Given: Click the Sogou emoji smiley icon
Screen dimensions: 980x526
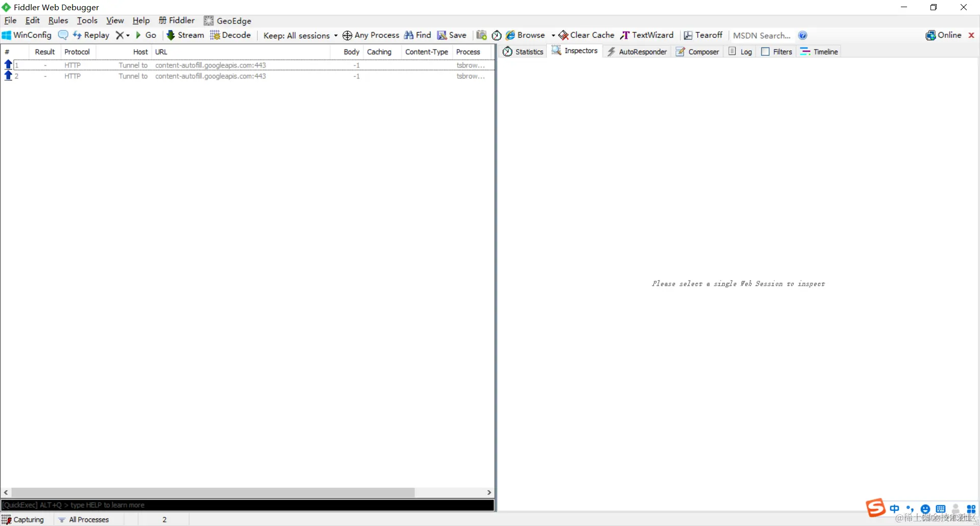Looking at the screenshot, I should point(925,509).
